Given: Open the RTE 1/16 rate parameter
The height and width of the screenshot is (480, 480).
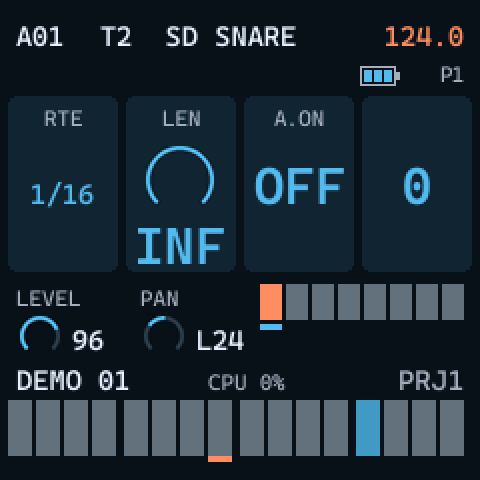Looking at the screenshot, I should pos(63,184).
